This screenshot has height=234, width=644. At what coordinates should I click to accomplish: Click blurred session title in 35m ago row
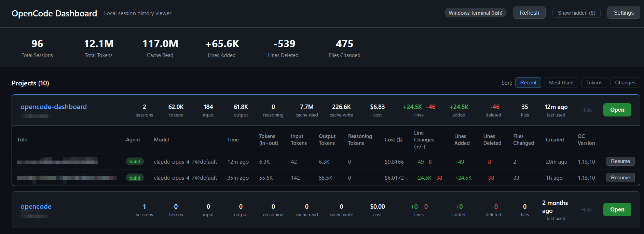coord(67,178)
